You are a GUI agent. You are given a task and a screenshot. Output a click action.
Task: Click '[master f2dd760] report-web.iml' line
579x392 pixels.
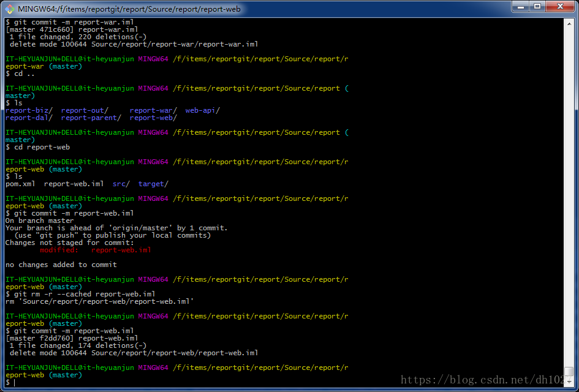pos(72,338)
